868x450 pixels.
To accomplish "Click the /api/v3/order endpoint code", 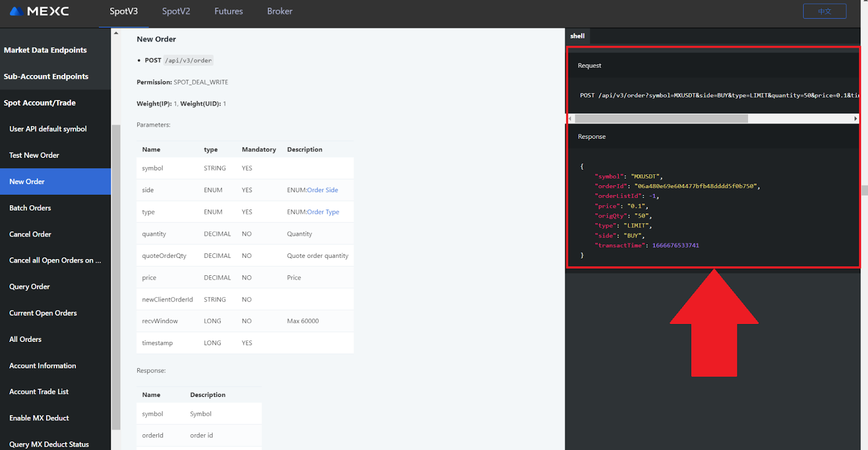I will 188,60.
